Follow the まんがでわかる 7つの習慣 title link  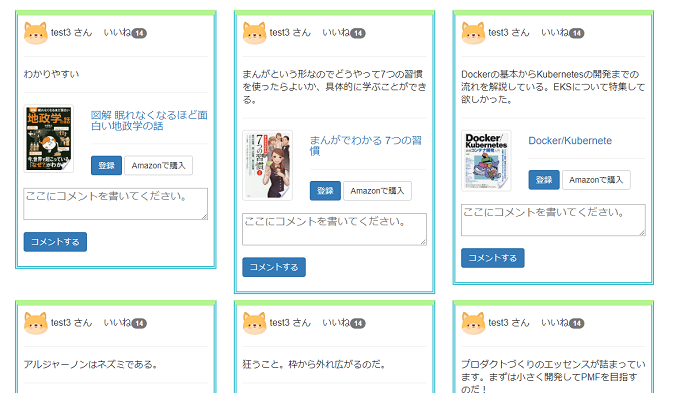click(366, 146)
